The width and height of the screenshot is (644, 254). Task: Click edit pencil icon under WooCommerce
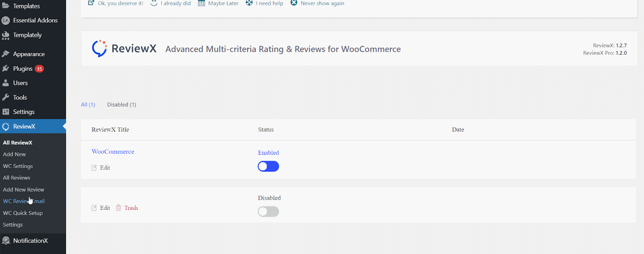point(94,168)
